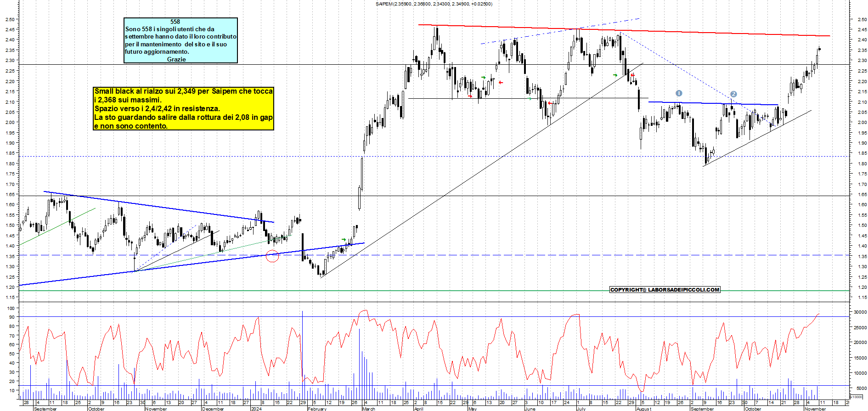Viewport: 868px width, 411px height.
Task: Click the 'June' label on the time axis
Action: [530, 409]
